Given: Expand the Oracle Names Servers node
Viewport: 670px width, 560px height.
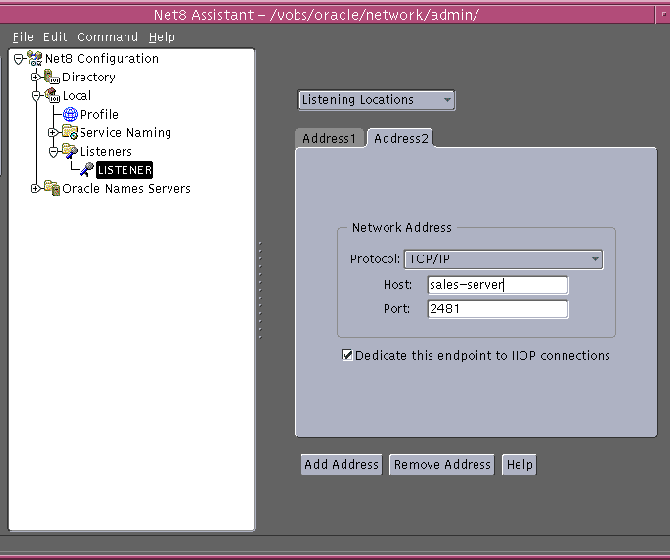Looking at the screenshot, I should click(35, 188).
